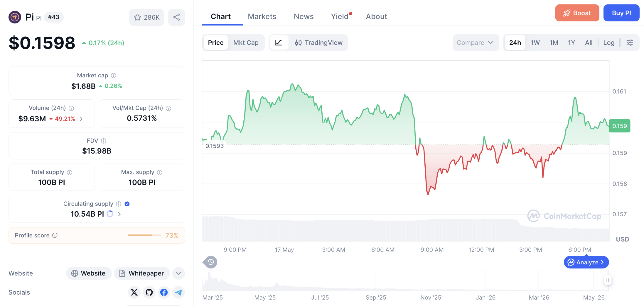
Task: Click the 0.17% (24h) price change
Action: pos(103,43)
